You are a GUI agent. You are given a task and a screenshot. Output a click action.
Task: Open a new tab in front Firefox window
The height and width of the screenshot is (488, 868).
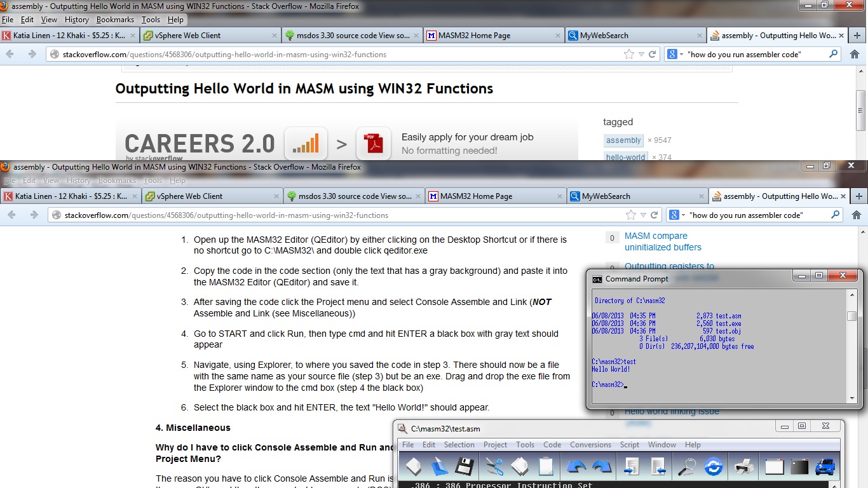tap(858, 196)
